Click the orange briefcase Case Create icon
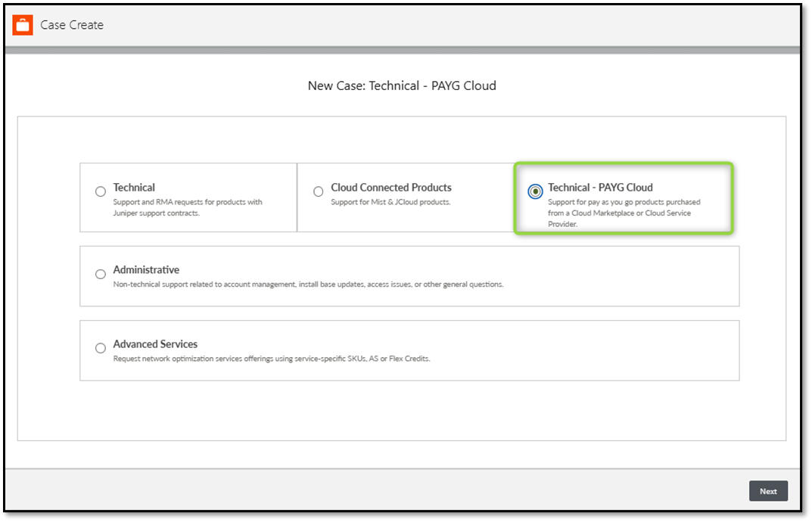This screenshot has height=522, width=812. [23, 25]
